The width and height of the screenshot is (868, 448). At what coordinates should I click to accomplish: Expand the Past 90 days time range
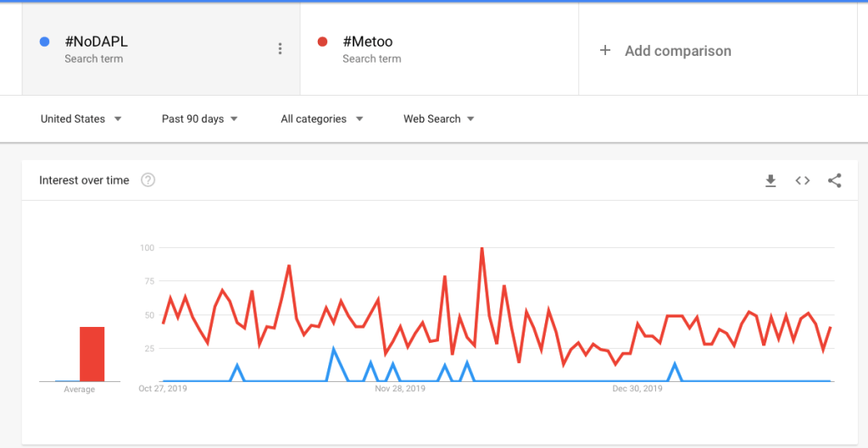pos(200,119)
